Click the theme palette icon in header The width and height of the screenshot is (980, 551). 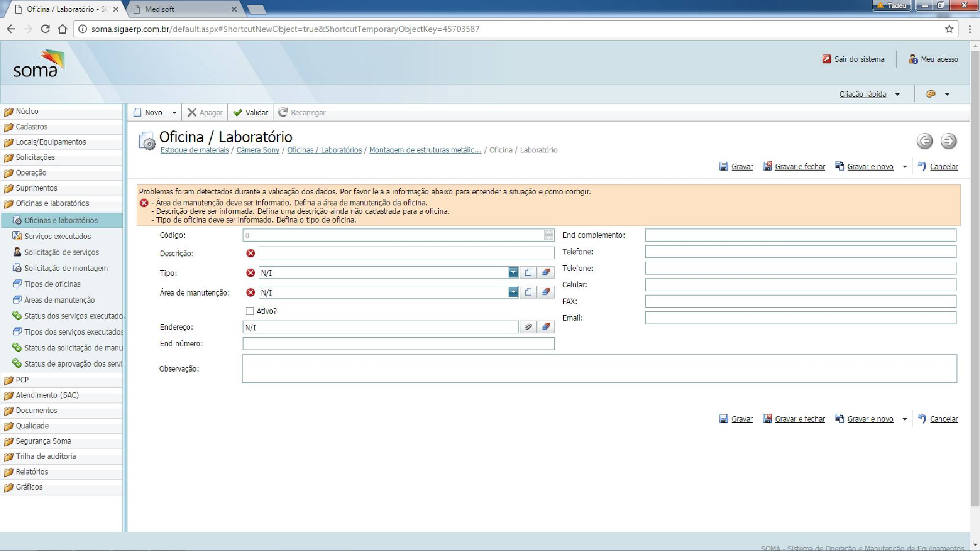[x=931, y=94]
